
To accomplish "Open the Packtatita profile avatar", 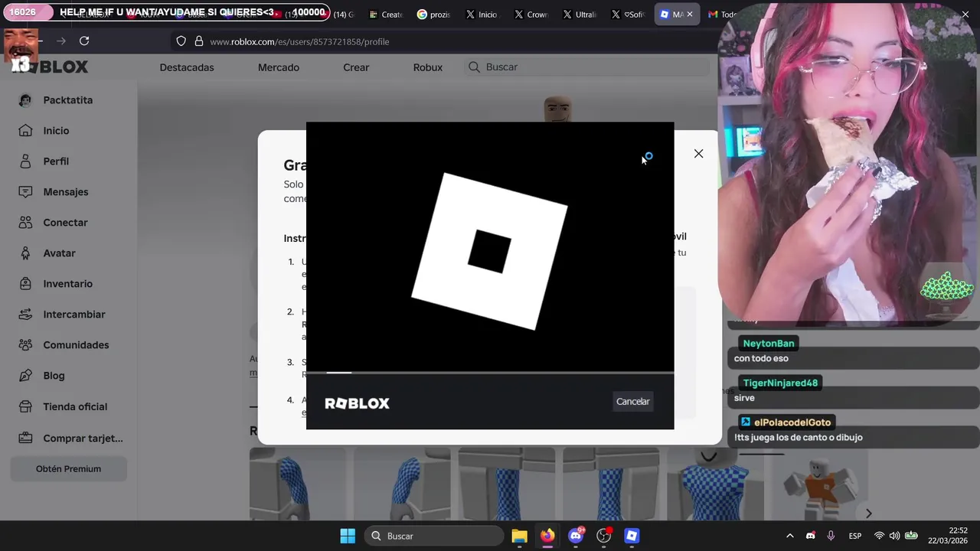I will click(25, 100).
